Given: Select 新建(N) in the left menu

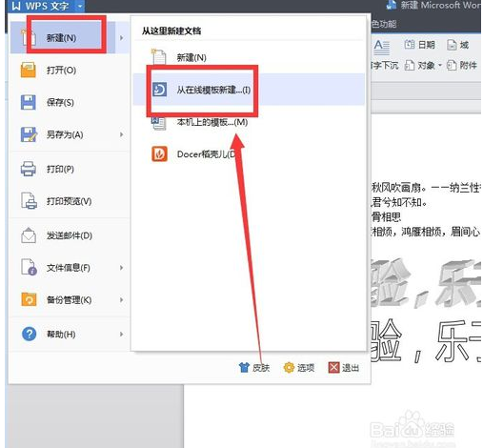Looking at the screenshot, I should pyautogui.click(x=61, y=38).
